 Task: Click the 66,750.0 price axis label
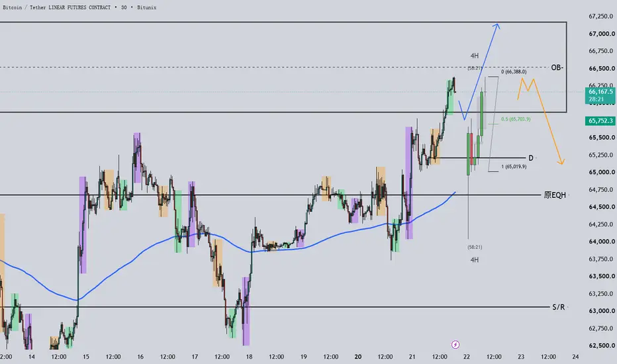point(601,51)
